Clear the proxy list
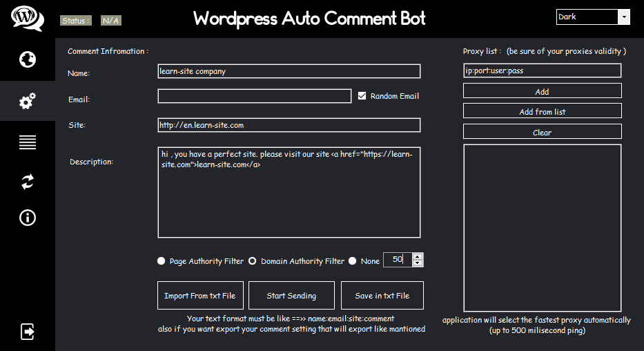 tap(542, 132)
